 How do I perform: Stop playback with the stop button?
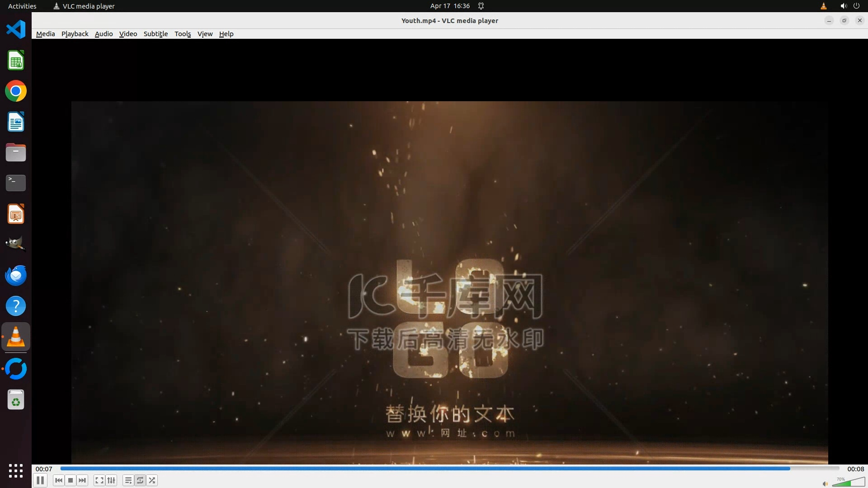[71, 480]
